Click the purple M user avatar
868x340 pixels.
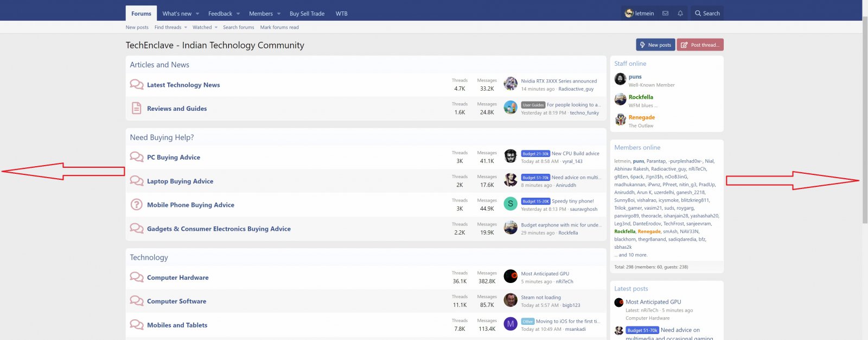tap(510, 324)
